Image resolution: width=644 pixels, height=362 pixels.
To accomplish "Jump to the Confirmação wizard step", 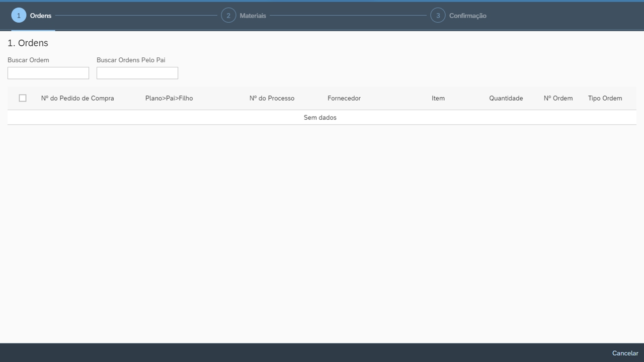I will (x=467, y=16).
